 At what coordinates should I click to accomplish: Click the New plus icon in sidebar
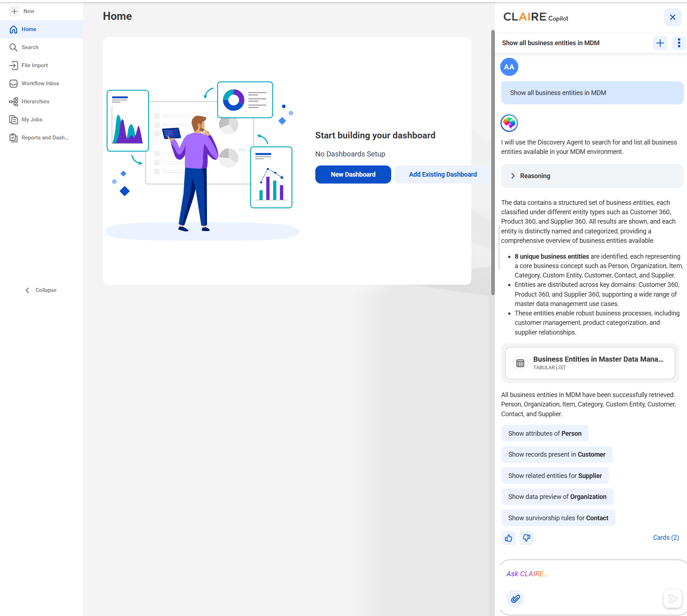(x=14, y=11)
